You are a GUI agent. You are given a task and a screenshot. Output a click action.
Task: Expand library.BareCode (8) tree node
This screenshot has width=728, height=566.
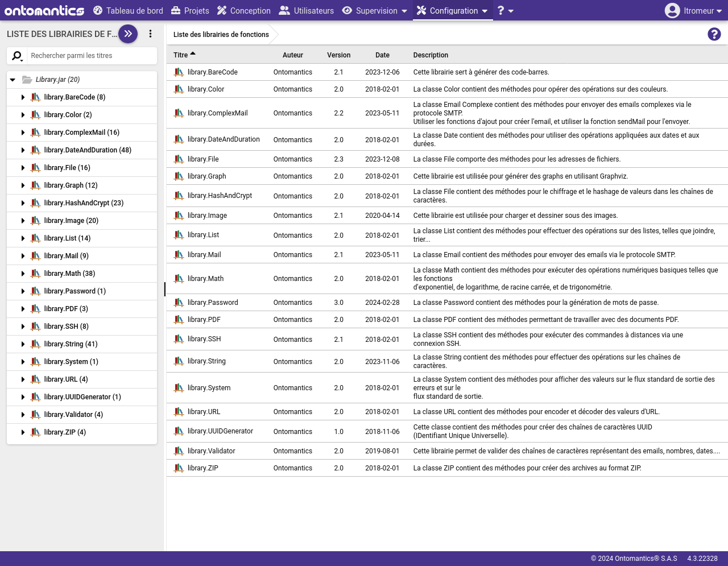tap(23, 97)
